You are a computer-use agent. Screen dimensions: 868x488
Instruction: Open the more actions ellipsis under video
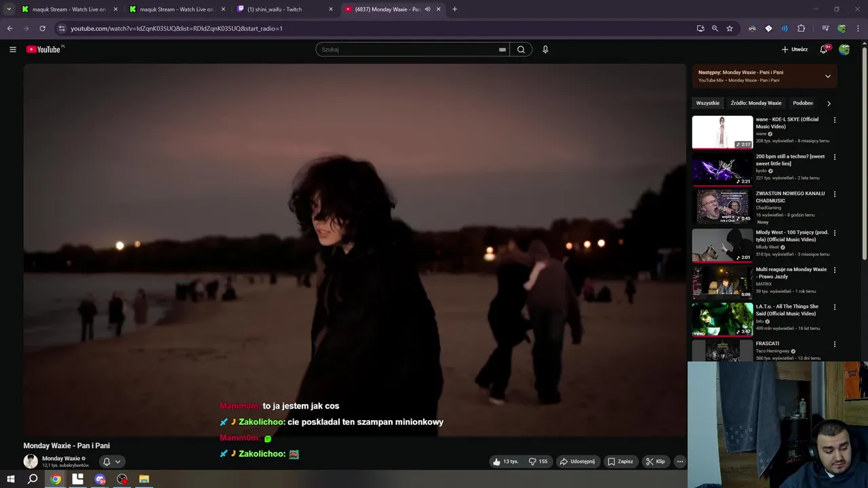[680, 462]
